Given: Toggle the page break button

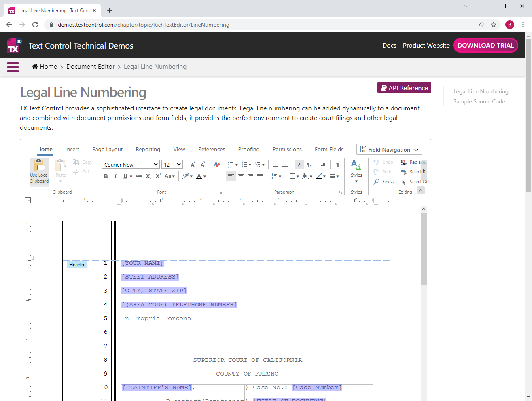Looking at the screenshot, I should (x=323, y=165).
